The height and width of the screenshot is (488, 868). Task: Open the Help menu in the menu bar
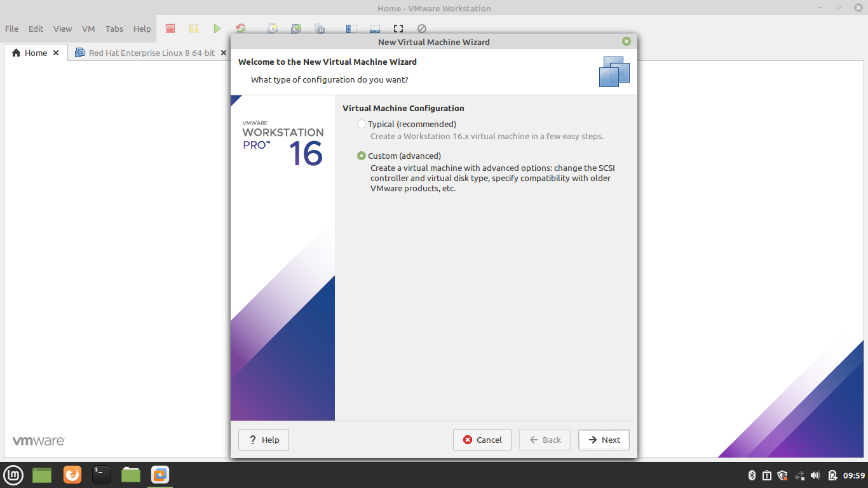[142, 29]
